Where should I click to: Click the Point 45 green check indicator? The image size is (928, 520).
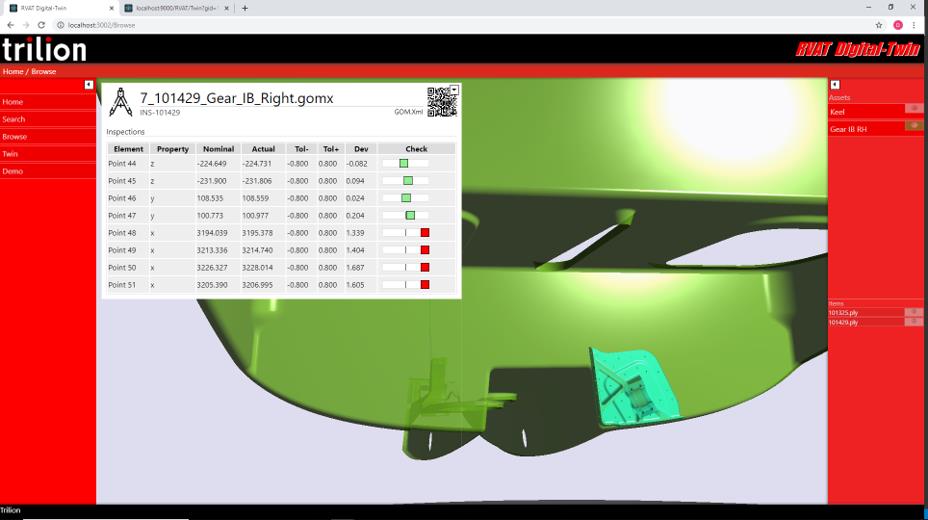(408, 180)
